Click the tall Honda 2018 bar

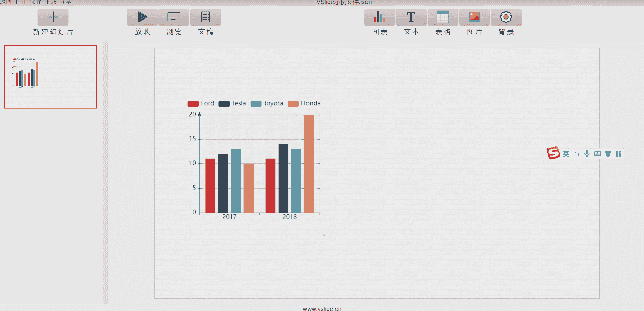pyautogui.click(x=309, y=164)
